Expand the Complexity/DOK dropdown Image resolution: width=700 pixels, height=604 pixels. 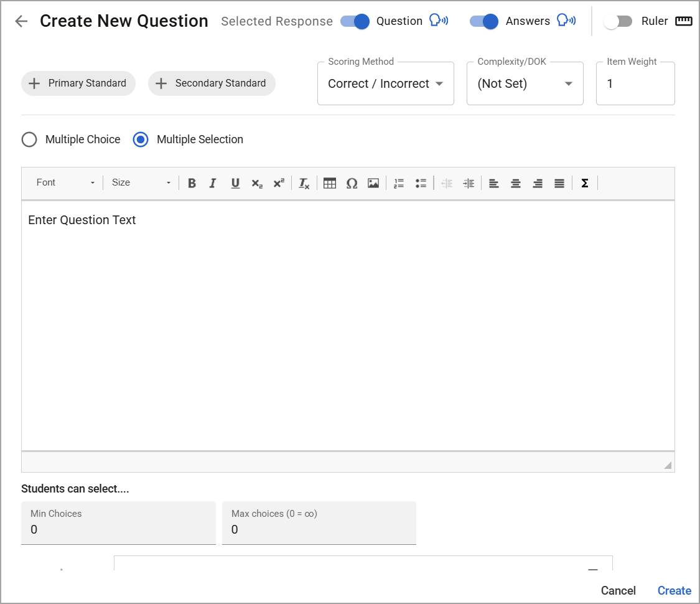coord(525,83)
